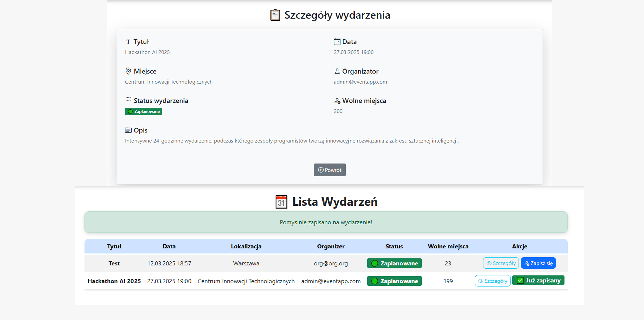Go back using the Powrót button

coord(330,170)
